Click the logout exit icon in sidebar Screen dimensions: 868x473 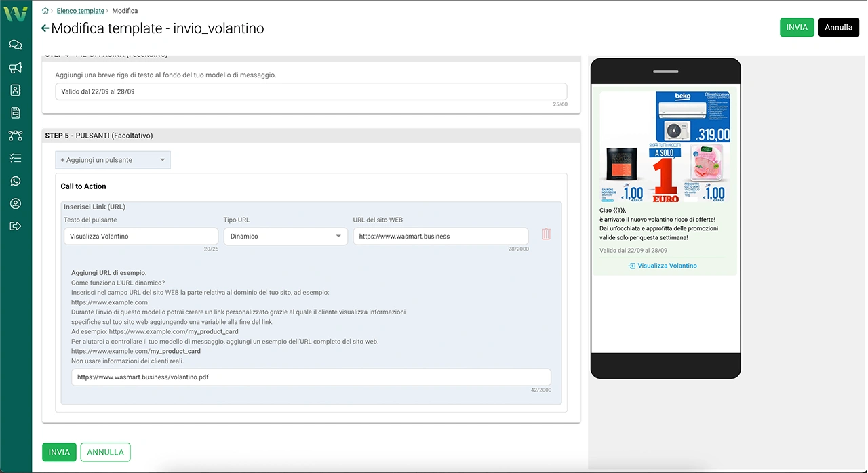pos(16,226)
